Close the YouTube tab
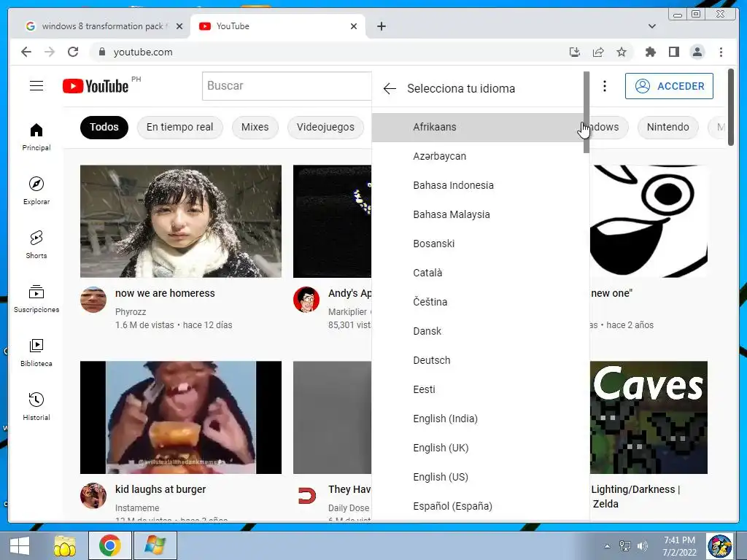 point(354,26)
